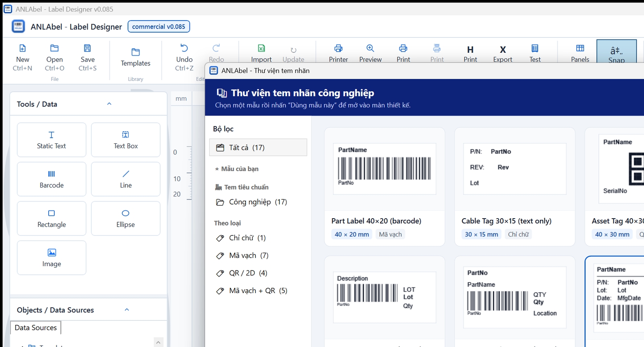
Task: Open the Printer settings
Action: 339,54
